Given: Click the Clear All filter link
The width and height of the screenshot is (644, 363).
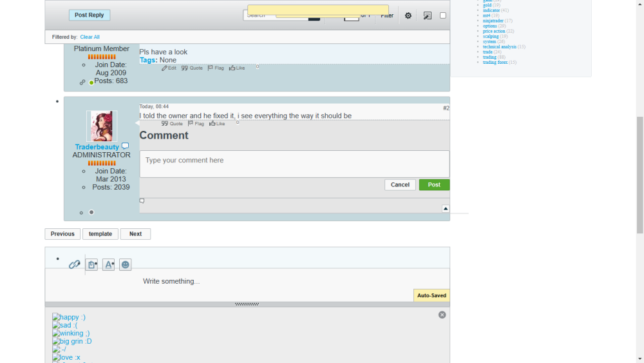Looking at the screenshot, I should 90,37.
